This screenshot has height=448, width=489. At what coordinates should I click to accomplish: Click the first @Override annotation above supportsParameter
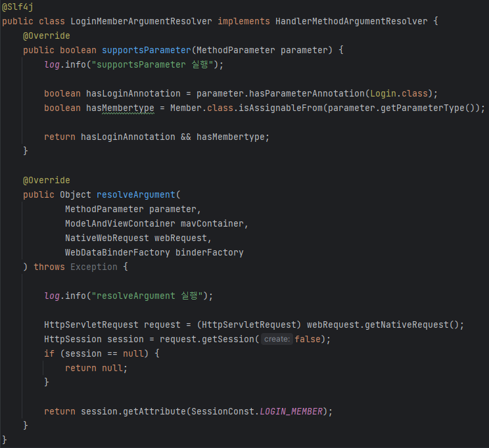[x=47, y=36]
